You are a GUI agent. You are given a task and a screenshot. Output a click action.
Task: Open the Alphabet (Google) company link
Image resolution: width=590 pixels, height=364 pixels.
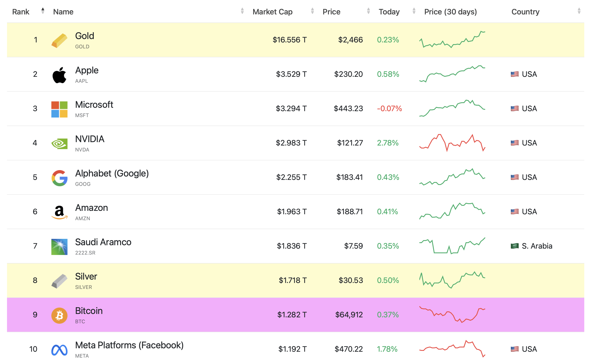point(112,173)
